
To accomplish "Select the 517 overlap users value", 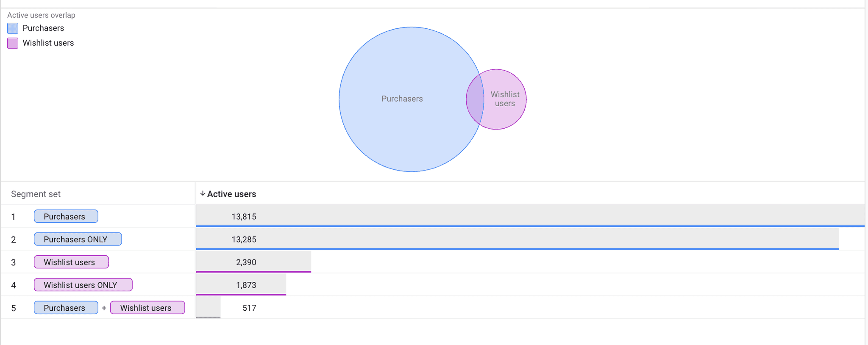I will pos(249,308).
